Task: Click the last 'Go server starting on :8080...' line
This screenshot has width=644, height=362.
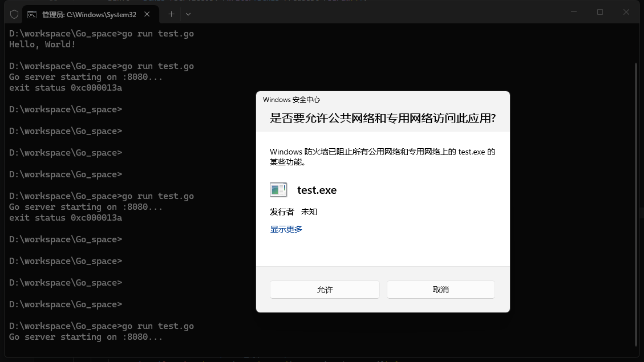Action: click(86, 337)
